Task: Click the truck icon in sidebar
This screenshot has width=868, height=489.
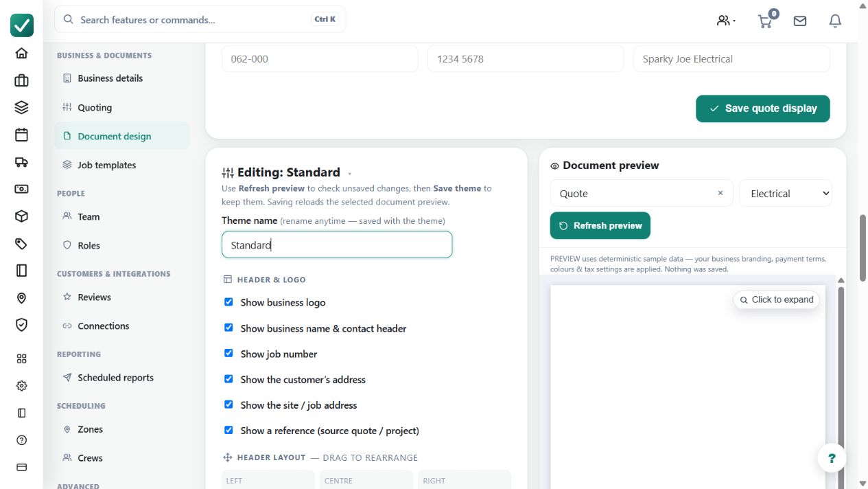Action: point(21,162)
